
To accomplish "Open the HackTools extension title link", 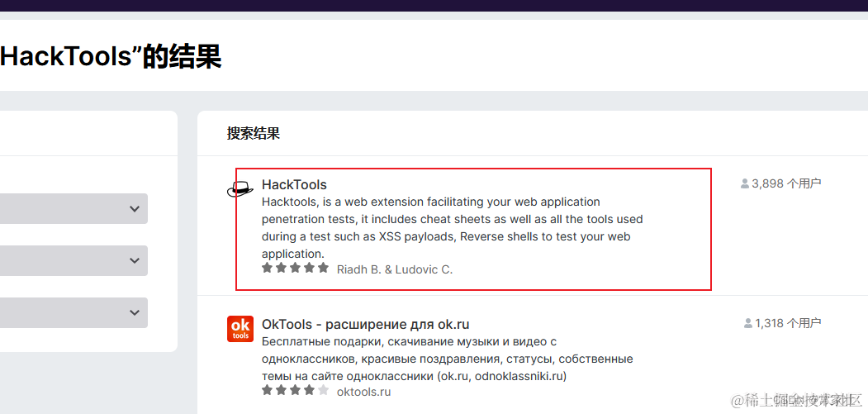I will (x=295, y=184).
